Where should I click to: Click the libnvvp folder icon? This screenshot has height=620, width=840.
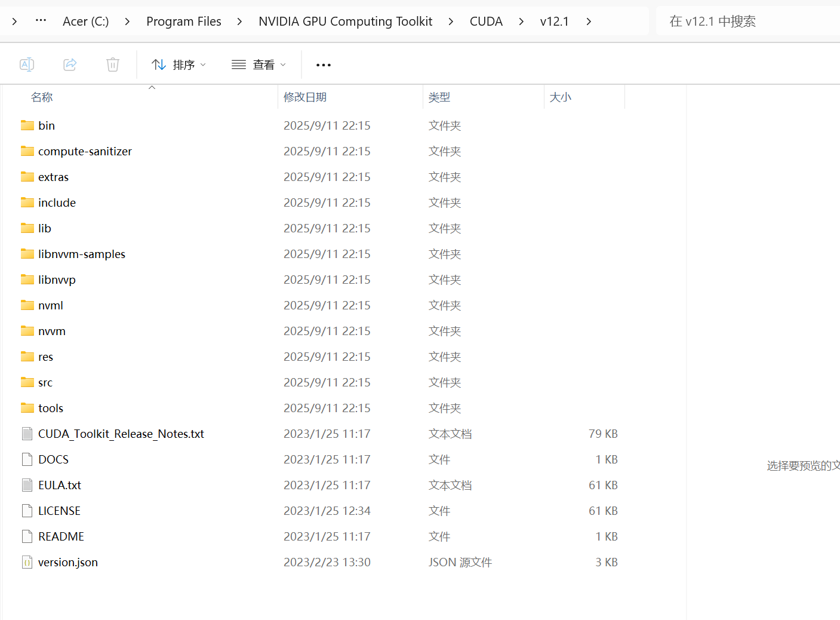(27, 280)
